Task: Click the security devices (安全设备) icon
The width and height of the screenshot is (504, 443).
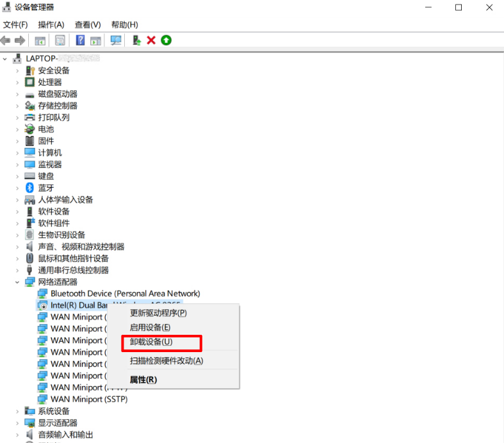Action: [x=29, y=70]
